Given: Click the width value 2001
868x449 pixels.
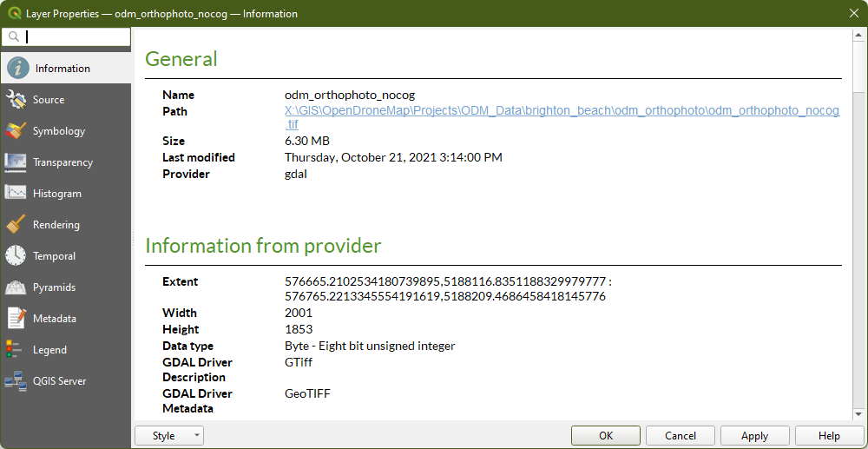Looking at the screenshot, I should coord(299,313).
